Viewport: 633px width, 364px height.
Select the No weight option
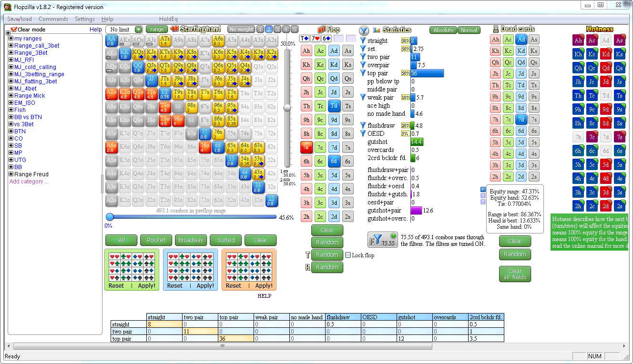(241, 29)
